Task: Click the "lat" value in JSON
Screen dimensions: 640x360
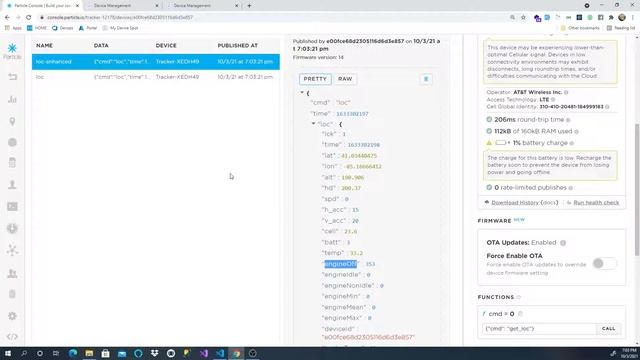Action: pyautogui.click(x=359, y=156)
